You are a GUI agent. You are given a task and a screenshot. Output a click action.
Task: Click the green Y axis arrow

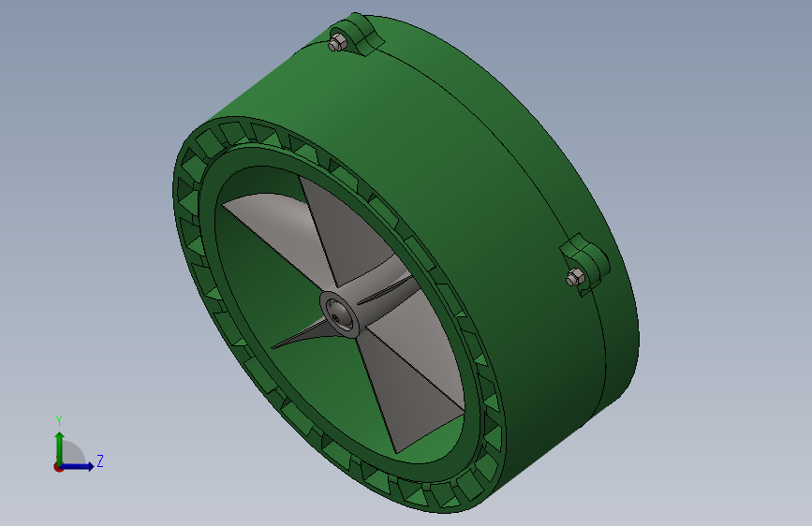pos(60,447)
